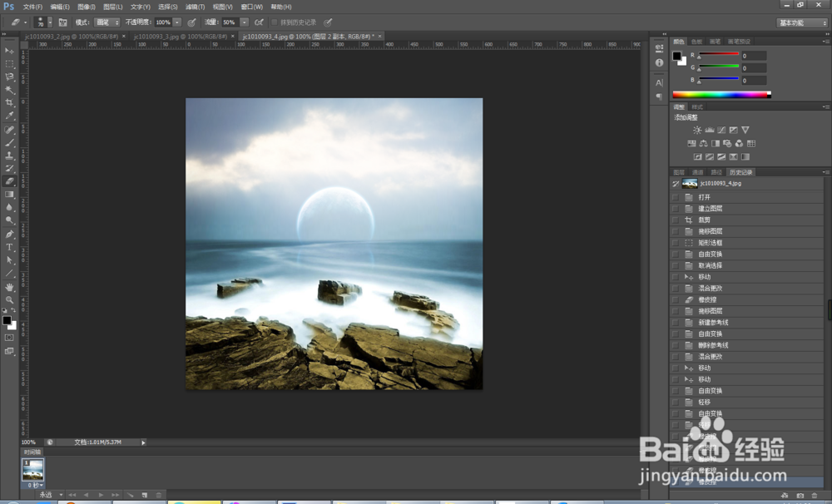Select the Magic Wand tool
832x504 pixels.
pyautogui.click(x=9, y=90)
